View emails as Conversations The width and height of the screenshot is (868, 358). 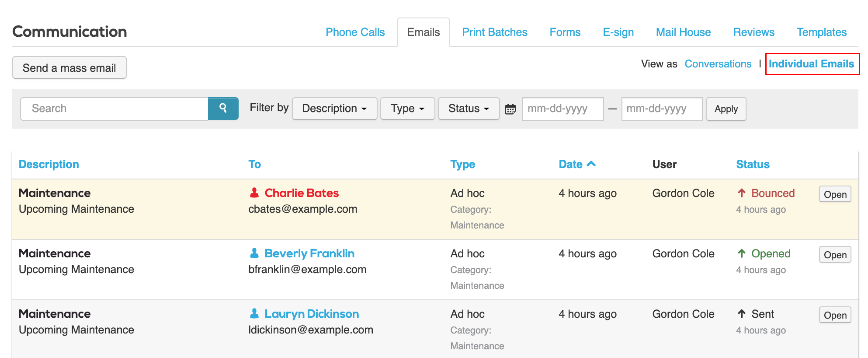[718, 64]
